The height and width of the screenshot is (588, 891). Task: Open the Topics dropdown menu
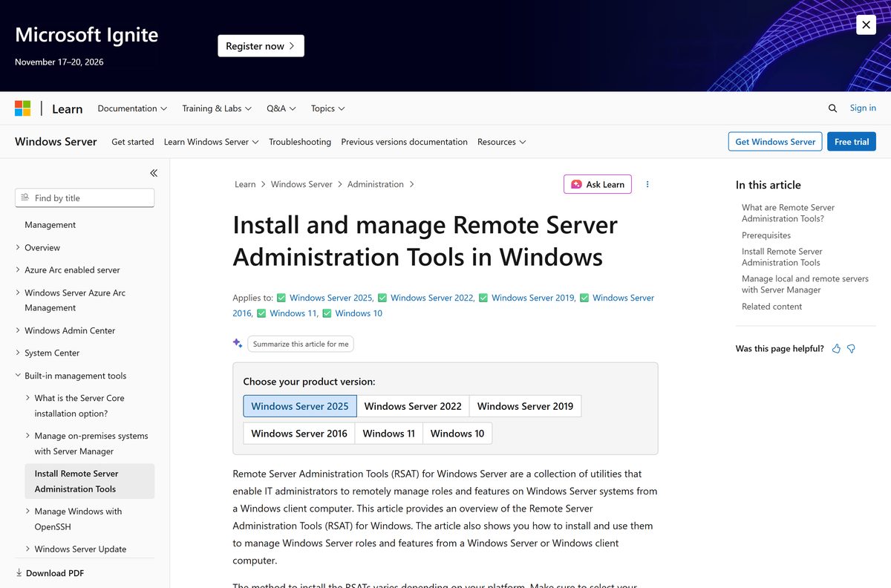[x=328, y=108]
